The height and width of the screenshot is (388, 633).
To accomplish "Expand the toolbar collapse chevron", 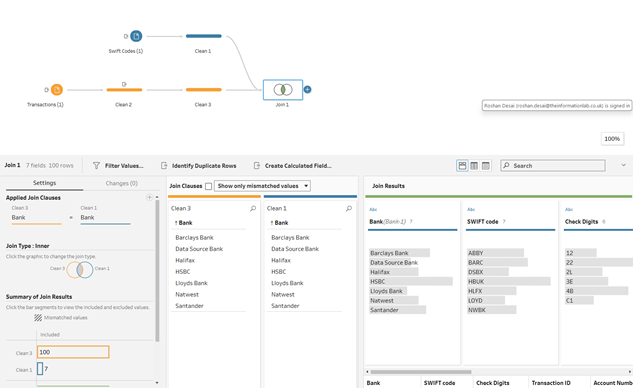I will coord(623,165).
